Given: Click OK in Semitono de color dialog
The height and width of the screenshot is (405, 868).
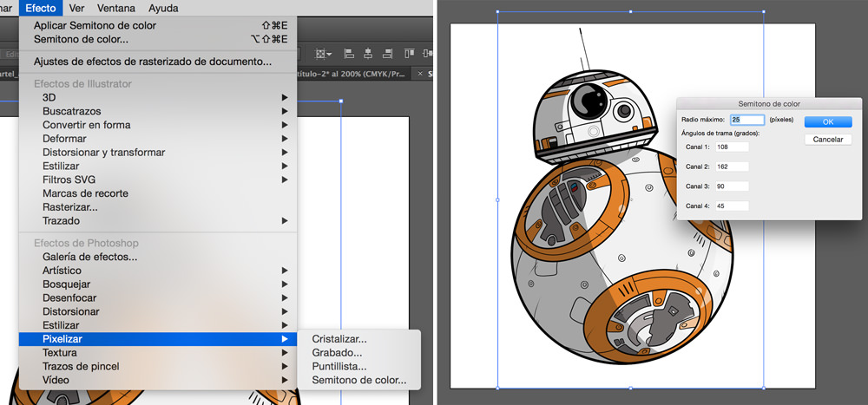Looking at the screenshot, I should [828, 121].
